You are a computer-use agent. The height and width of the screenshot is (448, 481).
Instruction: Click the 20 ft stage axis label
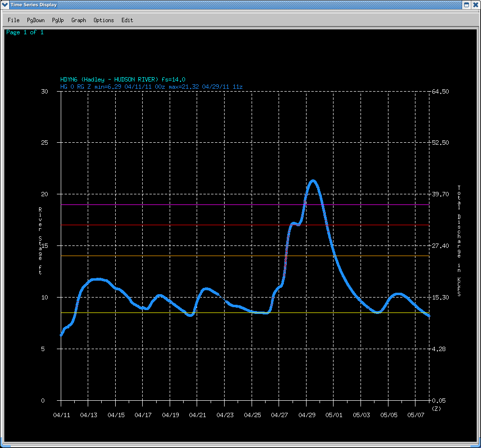pos(44,194)
